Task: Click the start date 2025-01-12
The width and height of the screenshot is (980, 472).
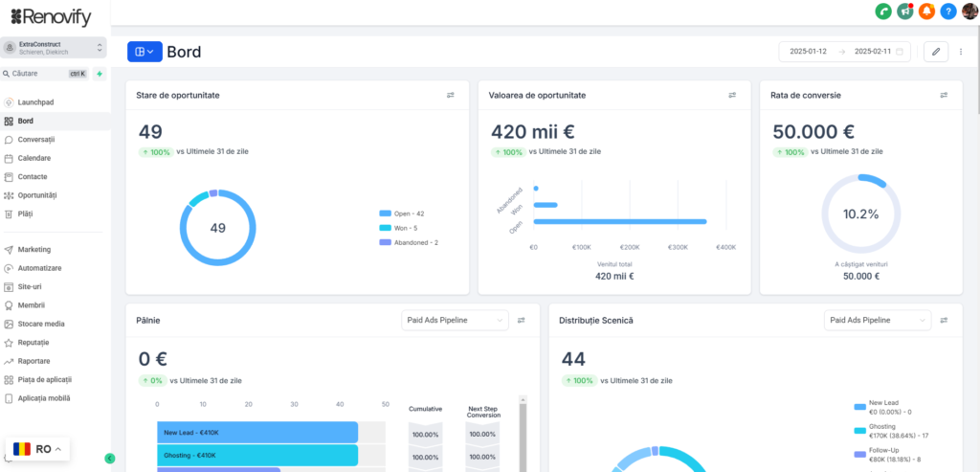Action: tap(808, 52)
